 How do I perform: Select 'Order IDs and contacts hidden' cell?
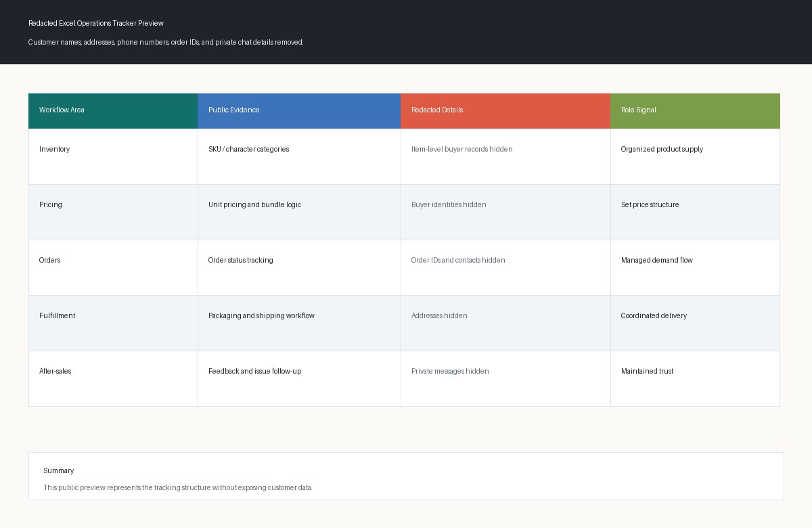tap(505, 267)
